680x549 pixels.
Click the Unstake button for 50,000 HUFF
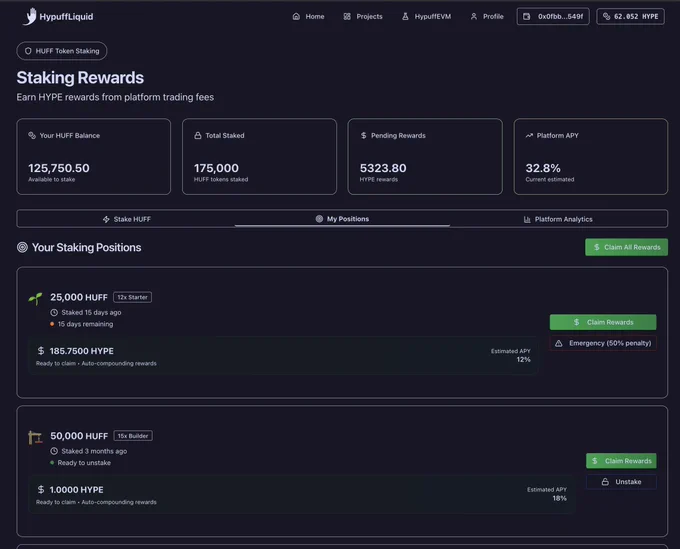point(621,482)
